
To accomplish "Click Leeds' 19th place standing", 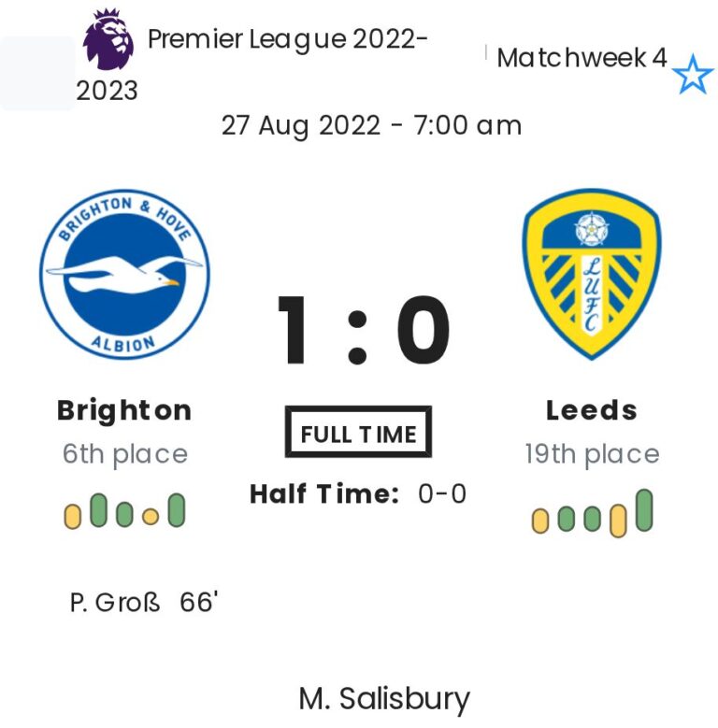I will 591,454.
